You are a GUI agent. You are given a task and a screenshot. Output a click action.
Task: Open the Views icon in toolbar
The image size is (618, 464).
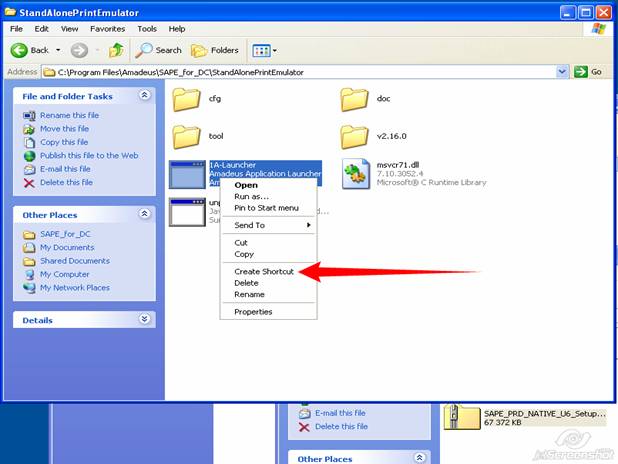pyautogui.click(x=261, y=50)
